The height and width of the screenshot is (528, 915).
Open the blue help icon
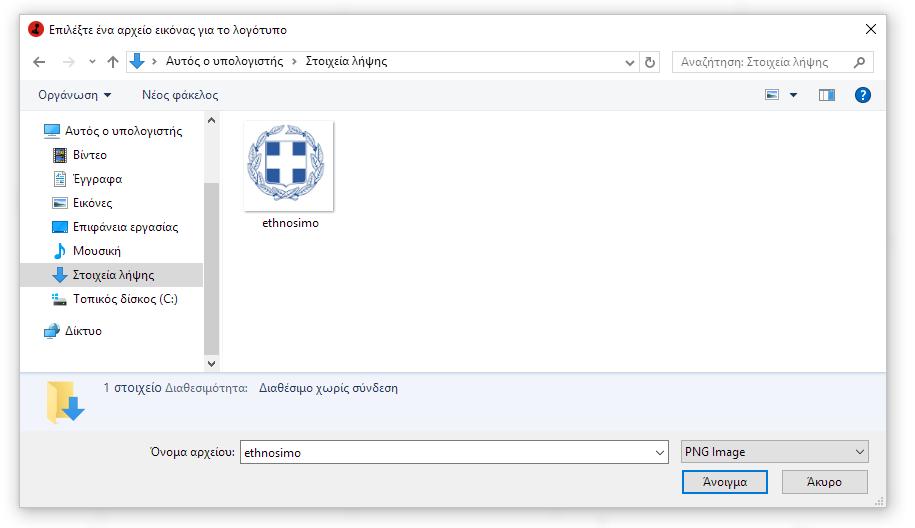click(x=862, y=95)
